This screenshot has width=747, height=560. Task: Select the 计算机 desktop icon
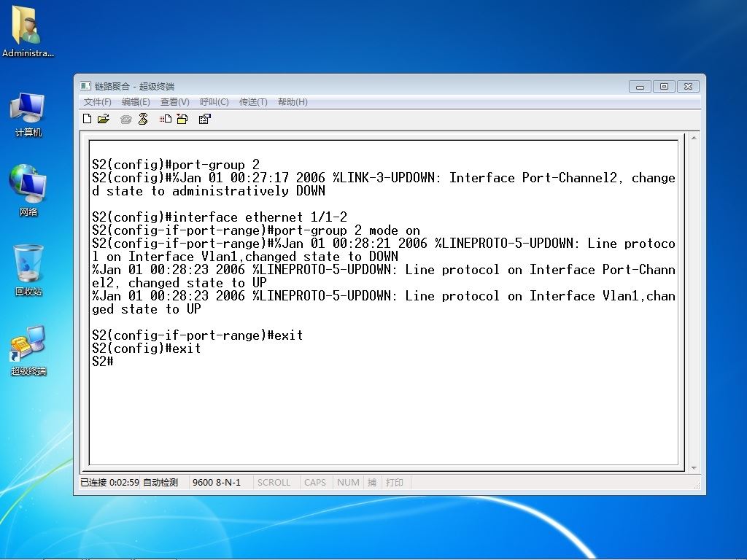coord(28,115)
